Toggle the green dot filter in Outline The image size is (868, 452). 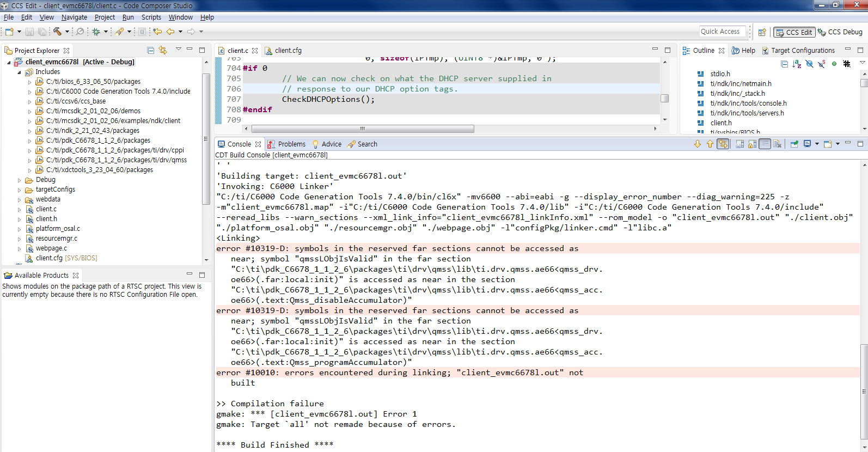tap(834, 64)
